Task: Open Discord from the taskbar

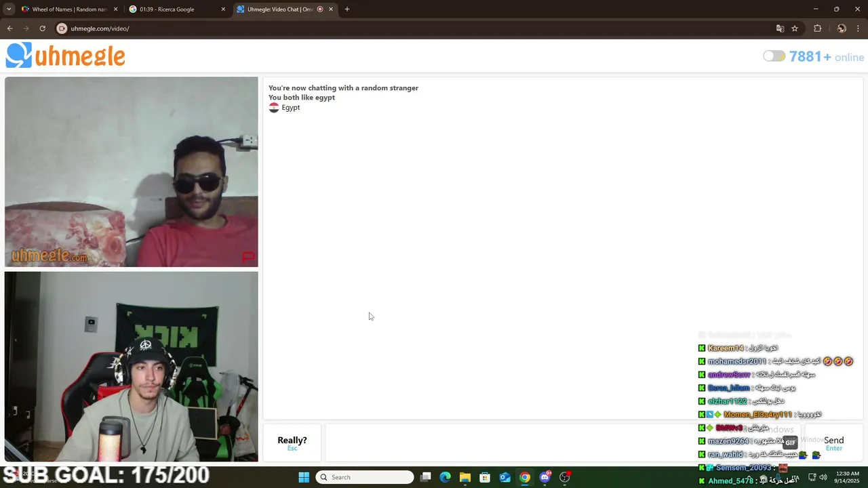Action: pyautogui.click(x=545, y=477)
